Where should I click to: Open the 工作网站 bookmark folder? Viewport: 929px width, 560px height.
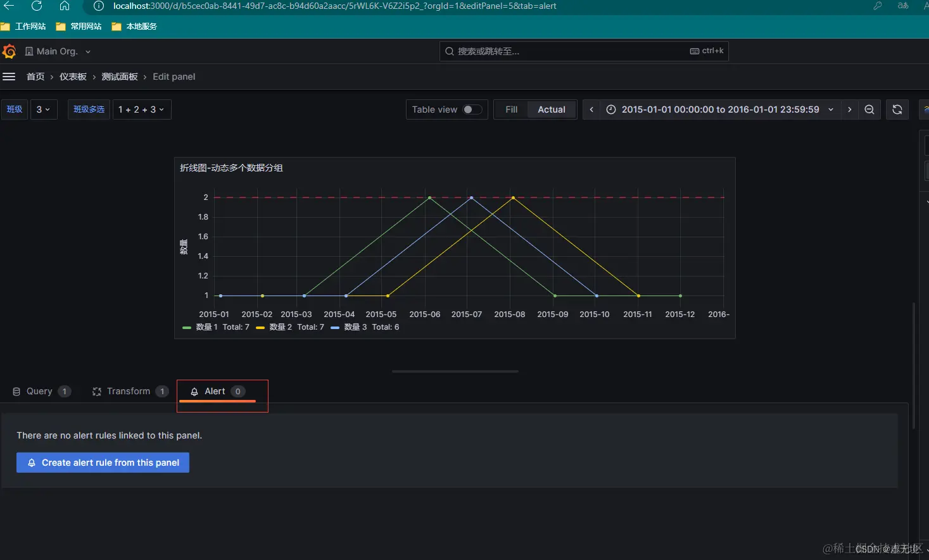click(23, 27)
